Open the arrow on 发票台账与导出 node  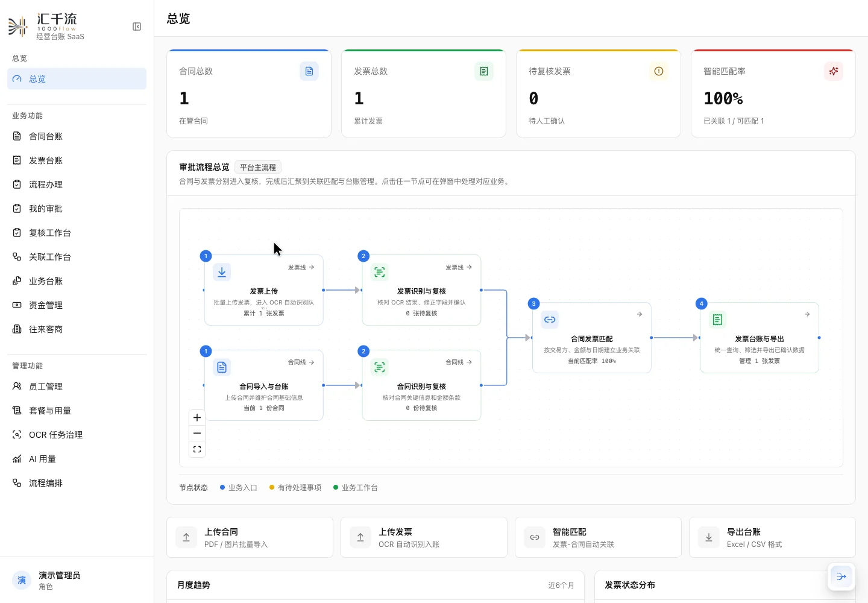pos(807,314)
